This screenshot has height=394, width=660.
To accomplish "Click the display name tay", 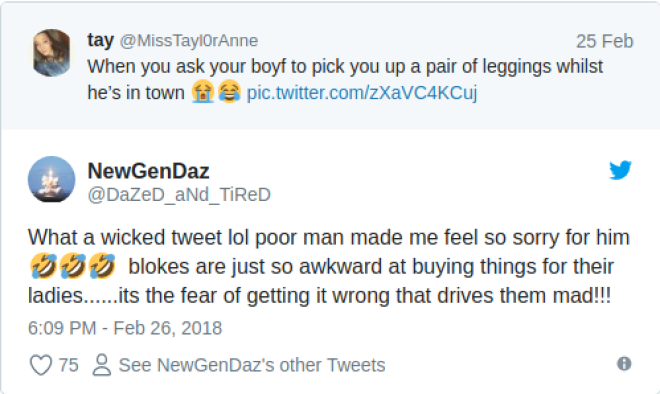I will (100, 40).
